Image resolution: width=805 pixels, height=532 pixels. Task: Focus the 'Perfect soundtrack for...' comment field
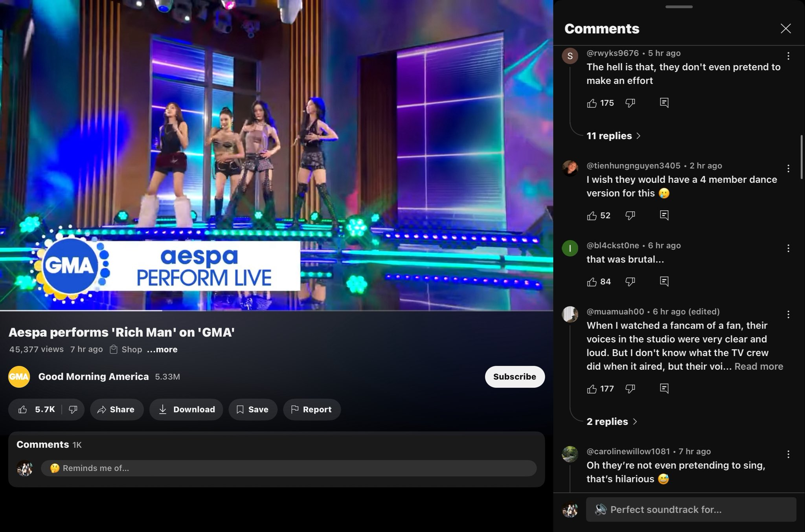691,510
